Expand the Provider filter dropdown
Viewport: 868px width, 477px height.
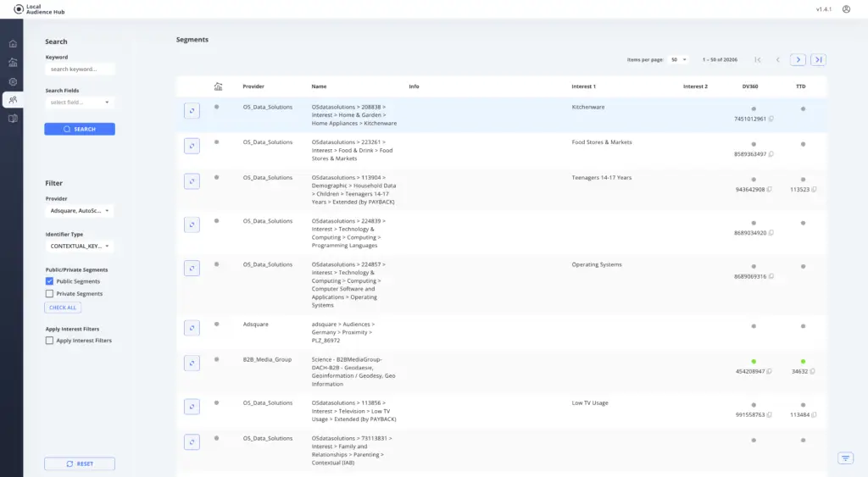(x=80, y=211)
